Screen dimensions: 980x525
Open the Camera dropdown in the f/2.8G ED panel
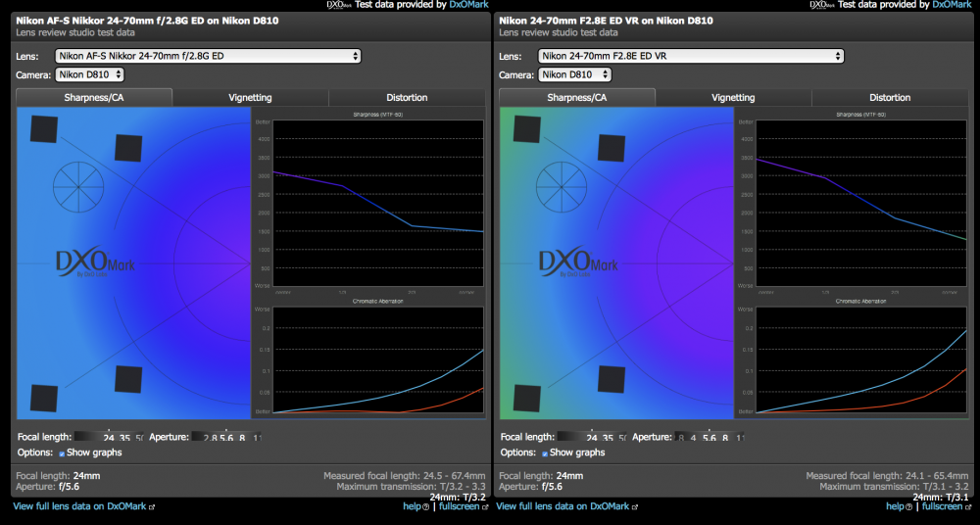pyautogui.click(x=90, y=75)
